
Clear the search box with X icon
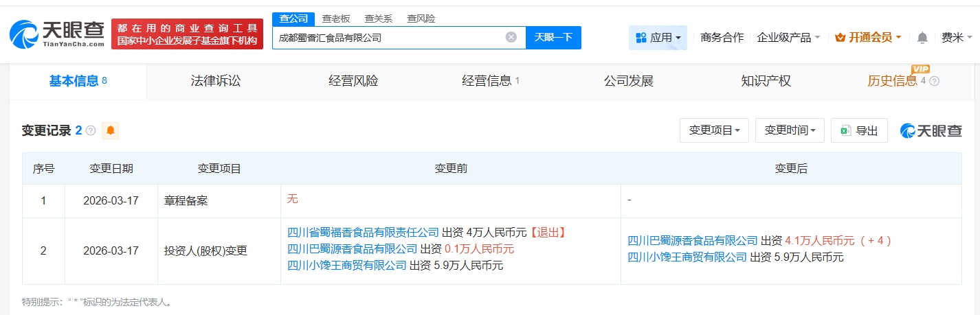[x=511, y=37]
